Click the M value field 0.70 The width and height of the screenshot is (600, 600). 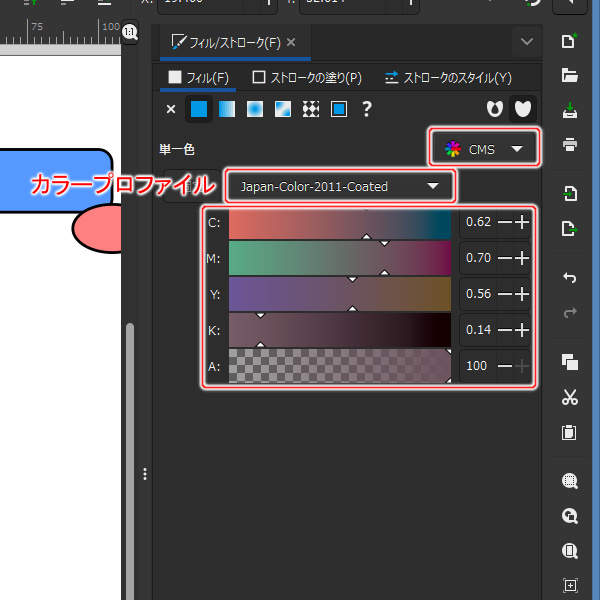pyautogui.click(x=478, y=258)
